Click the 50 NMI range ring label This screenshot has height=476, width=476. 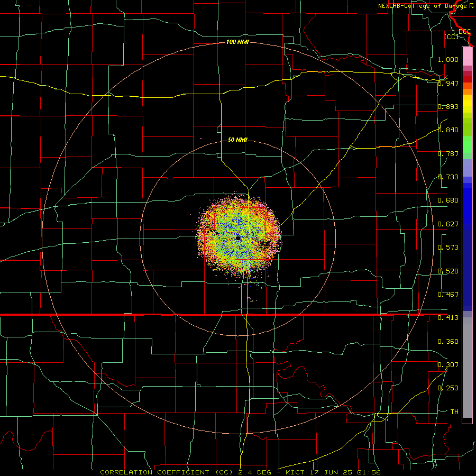pos(237,140)
